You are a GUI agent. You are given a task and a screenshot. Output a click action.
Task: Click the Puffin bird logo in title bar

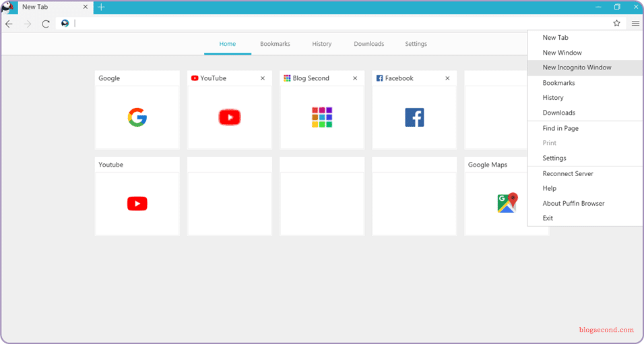(8, 7)
